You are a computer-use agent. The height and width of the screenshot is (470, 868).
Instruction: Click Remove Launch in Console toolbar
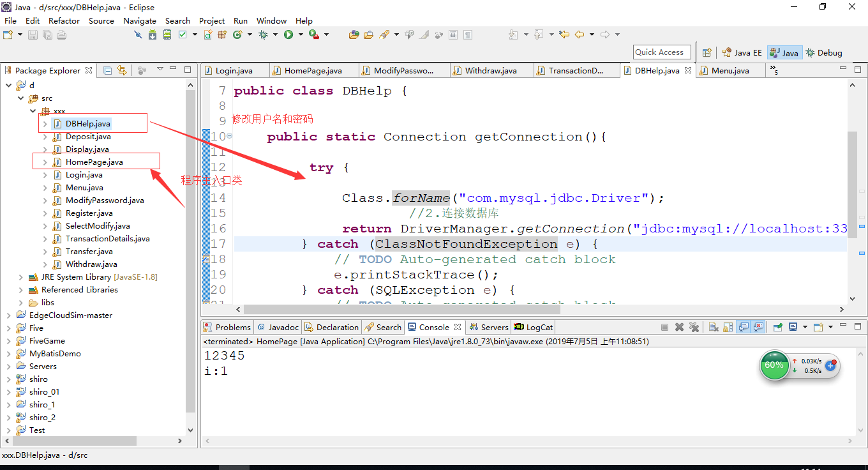click(x=679, y=327)
